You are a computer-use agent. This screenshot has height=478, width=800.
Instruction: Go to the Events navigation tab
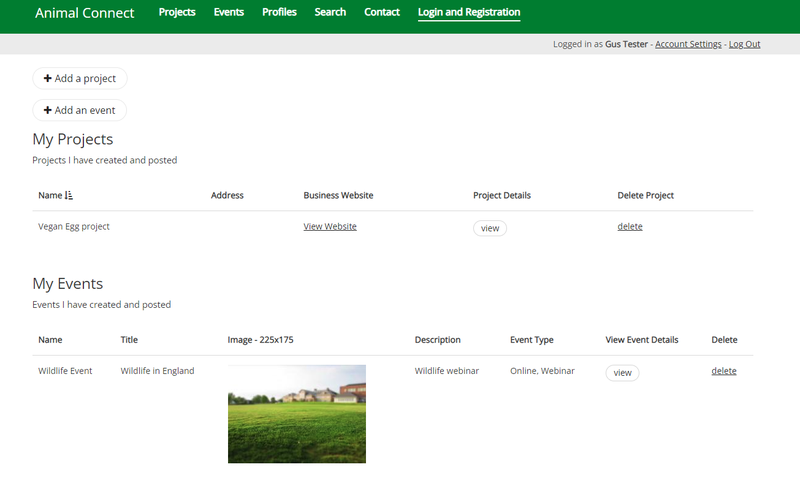[x=229, y=13]
